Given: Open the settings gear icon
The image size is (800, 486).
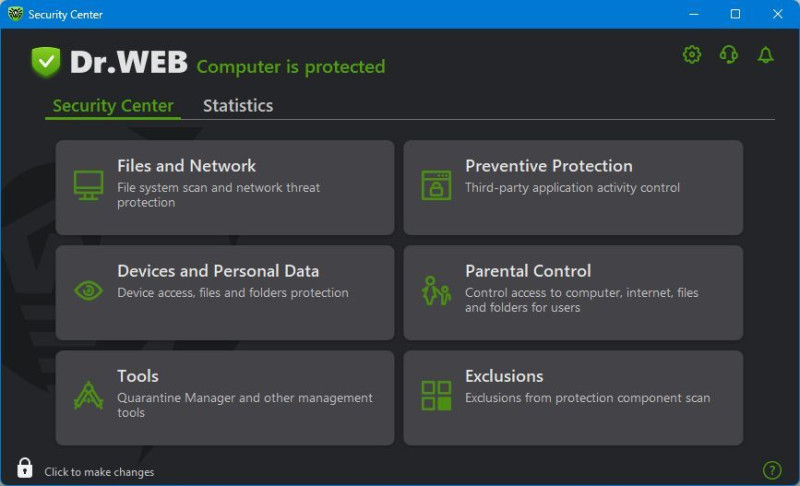Looking at the screenshot, I should 692,54.
